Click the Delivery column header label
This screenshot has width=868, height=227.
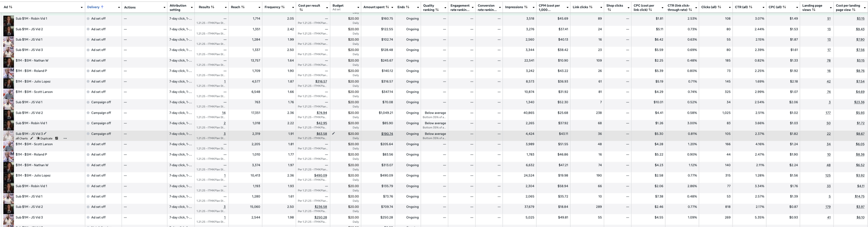[x=93, y=7]
